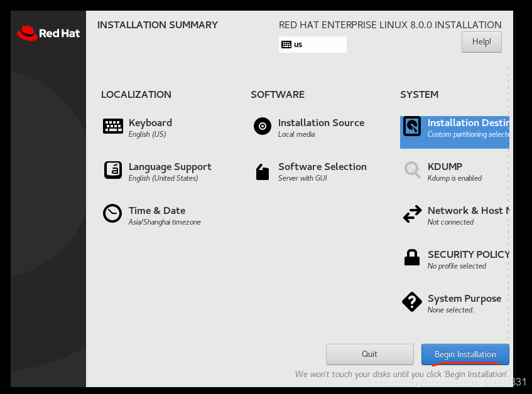Screen dimensions: 532x394
Task: Click the Begin Installation button
Action: (x=465, y=354)
